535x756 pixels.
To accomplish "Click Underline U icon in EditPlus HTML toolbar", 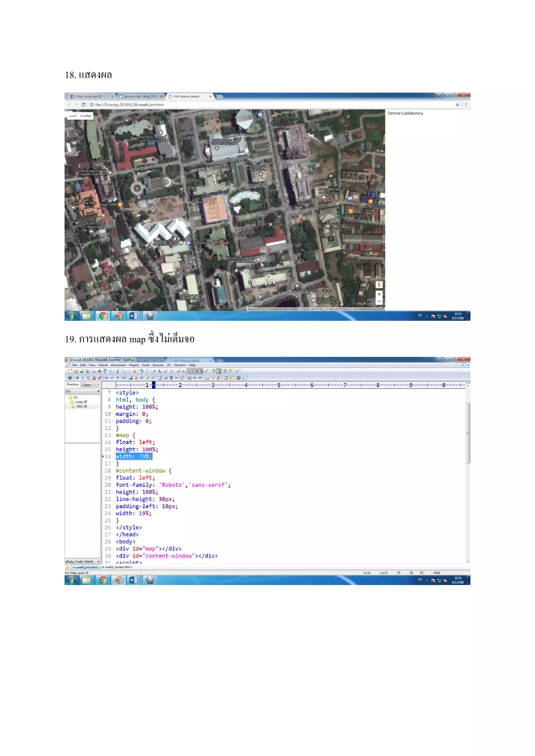I will coord(88,378).
